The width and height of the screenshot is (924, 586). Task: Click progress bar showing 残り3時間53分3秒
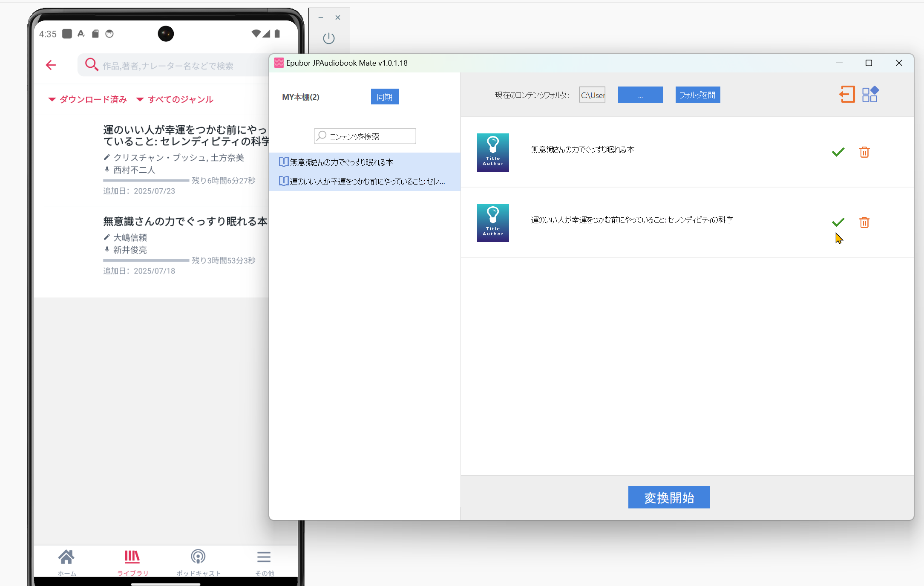click(146, 260)
